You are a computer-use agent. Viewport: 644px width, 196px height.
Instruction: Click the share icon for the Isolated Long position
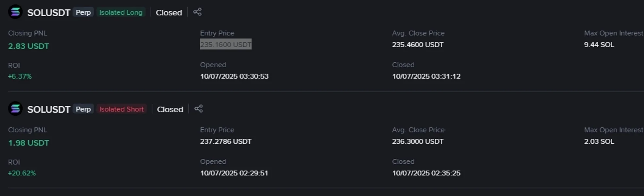point(197,12)
